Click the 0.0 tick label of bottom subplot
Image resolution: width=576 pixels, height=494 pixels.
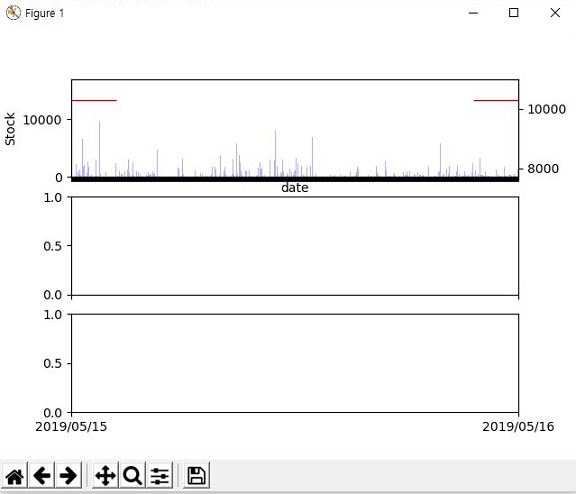click(53, 413)
